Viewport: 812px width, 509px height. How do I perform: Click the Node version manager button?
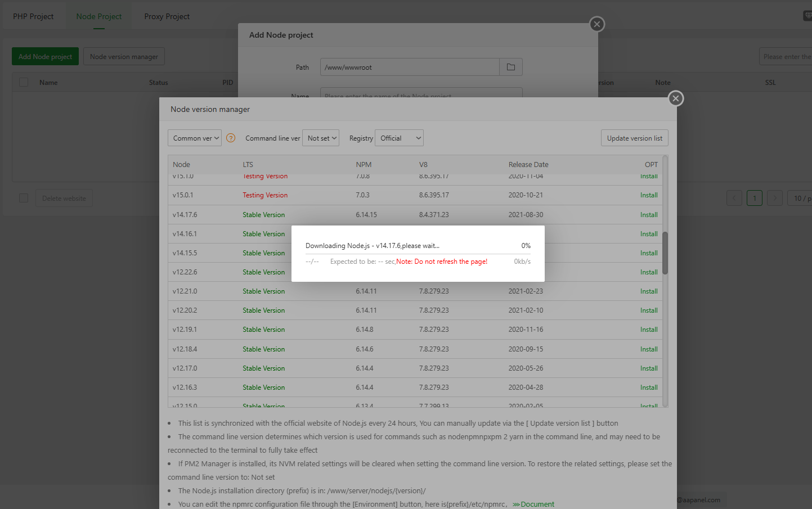pos(124,56)
